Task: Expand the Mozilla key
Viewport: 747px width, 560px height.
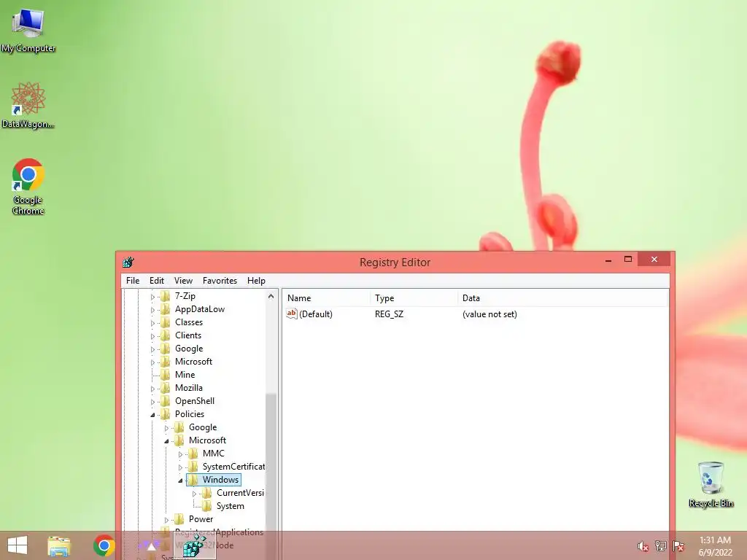Action: [152, 389]
